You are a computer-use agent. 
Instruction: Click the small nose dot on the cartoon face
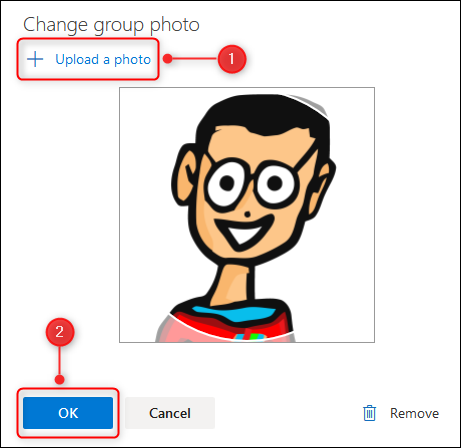pyautogui.click(x=247, y=214)
